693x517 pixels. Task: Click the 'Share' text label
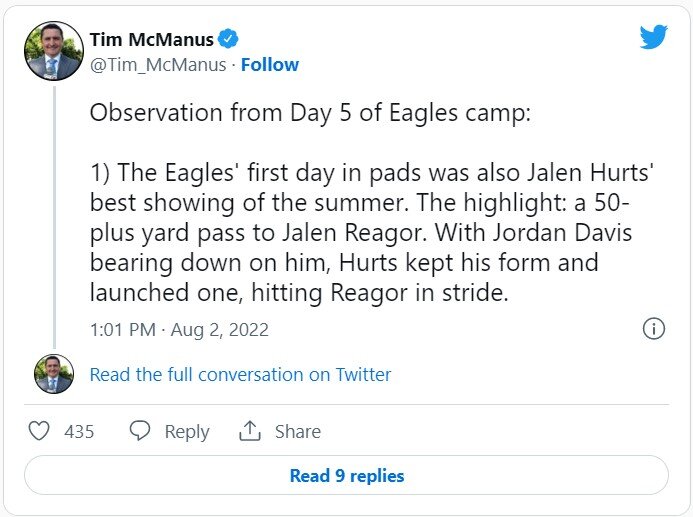pos(297,432)
